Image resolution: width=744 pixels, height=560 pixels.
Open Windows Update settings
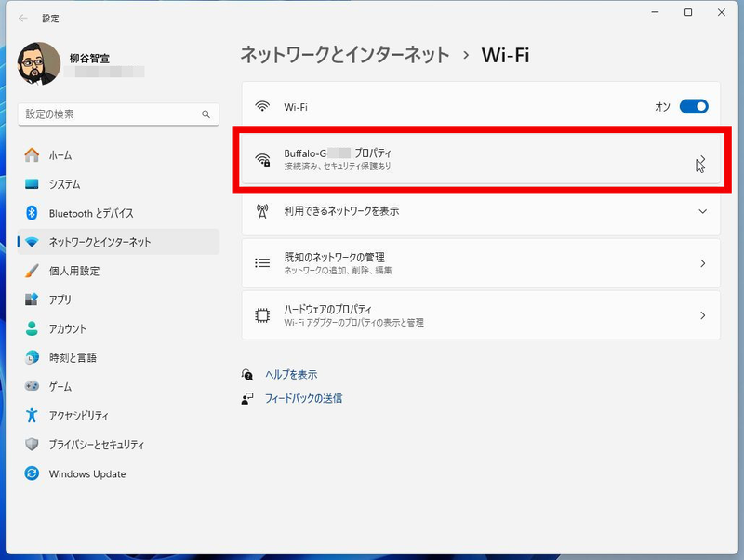[118, 473]
